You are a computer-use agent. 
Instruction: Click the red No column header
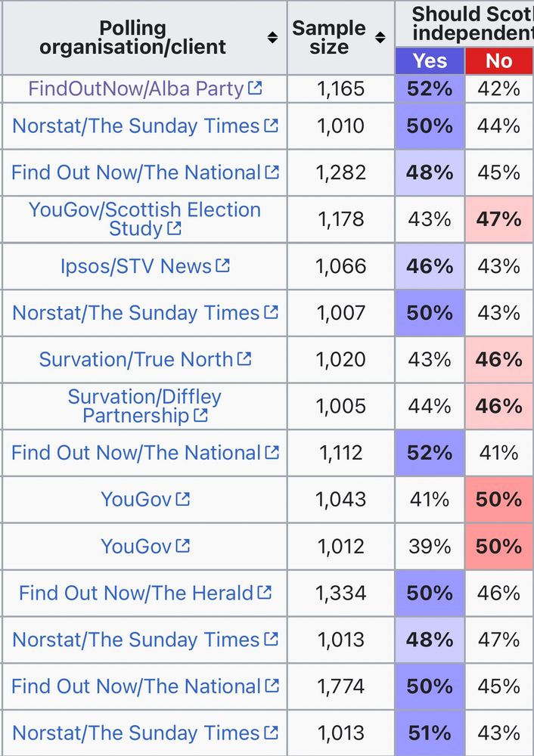pos(498,61)
